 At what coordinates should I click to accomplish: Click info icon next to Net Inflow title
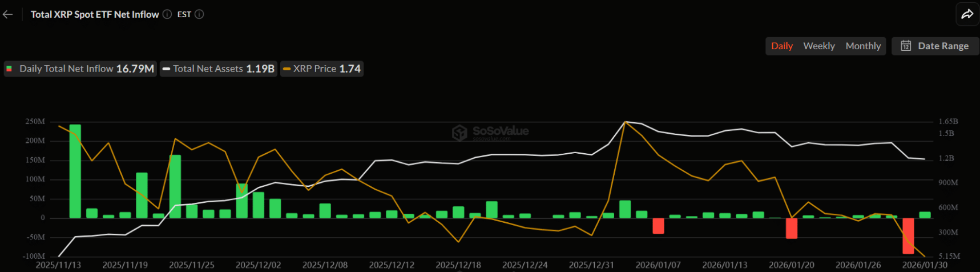167,14
